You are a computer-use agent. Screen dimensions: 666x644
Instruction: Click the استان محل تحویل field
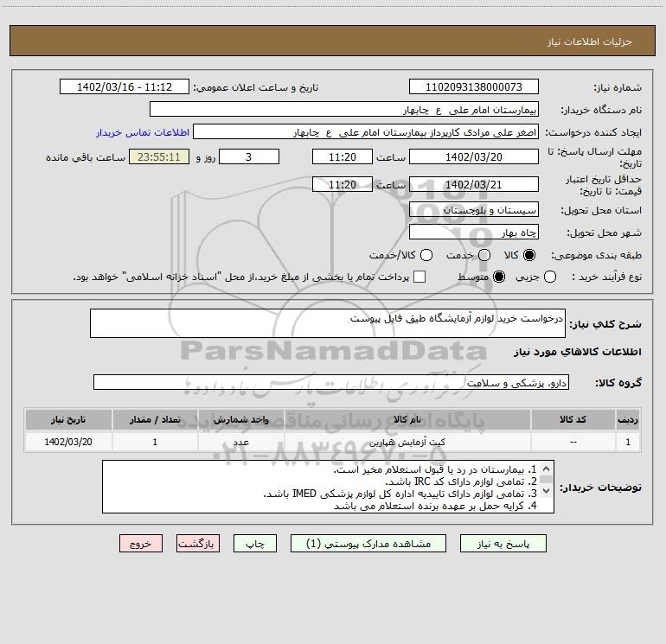(x=474, y=209)
